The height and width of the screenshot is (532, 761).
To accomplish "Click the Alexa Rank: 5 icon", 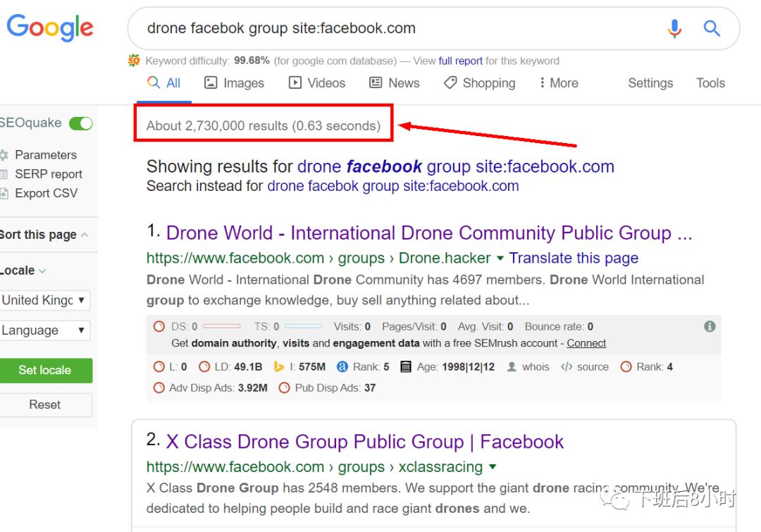I will (342, 366).
